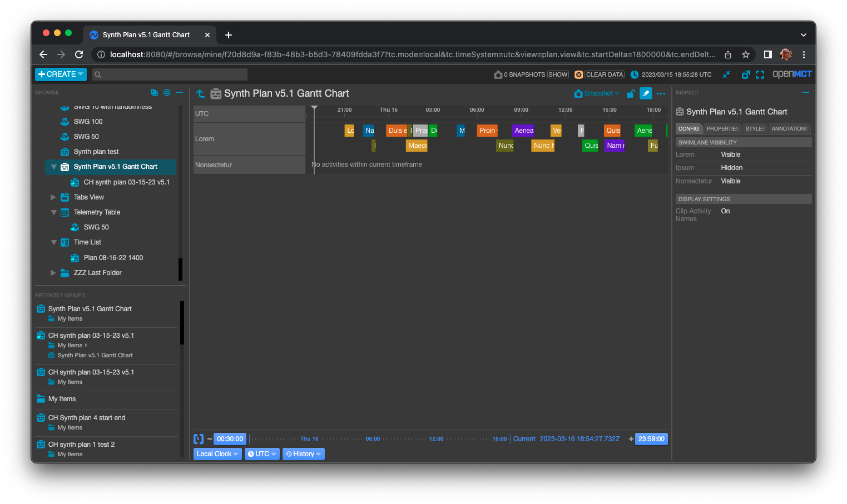
Task: Collapse the Telemetry Table node
Action: [53, 212]
